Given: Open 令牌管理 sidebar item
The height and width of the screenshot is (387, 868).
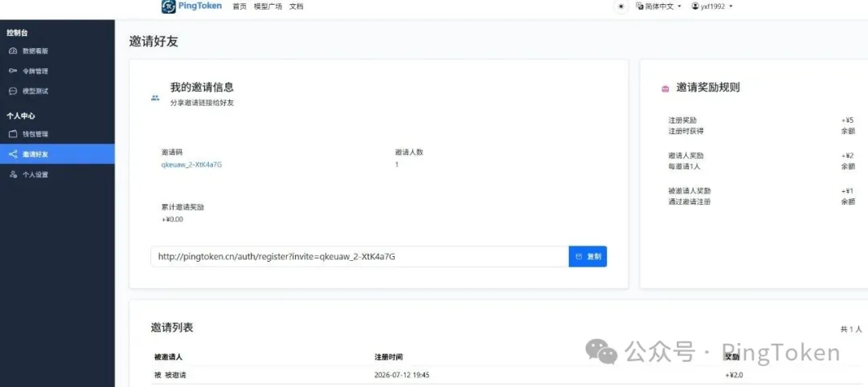Looking at the screenshot, I should 57,71.
